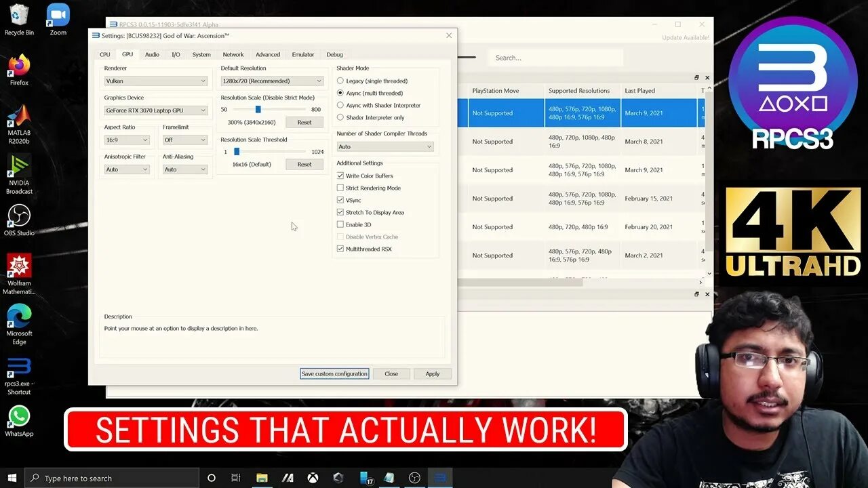The image size is (868, 488).
Task: Toggle the Multithreaded RSX checkbox
Action: coord(364,249)
